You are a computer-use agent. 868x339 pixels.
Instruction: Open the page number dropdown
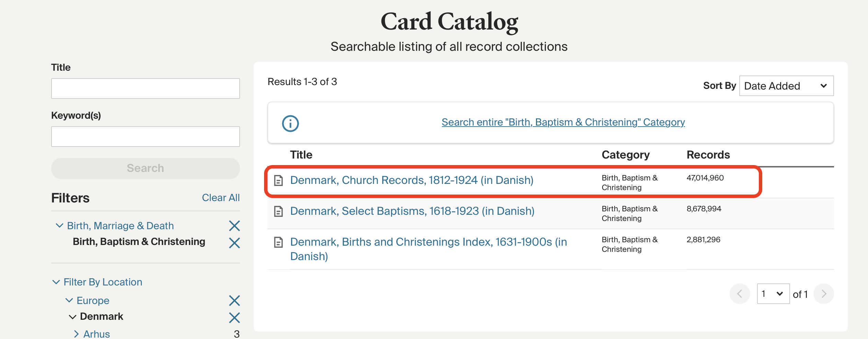point(773,294)
